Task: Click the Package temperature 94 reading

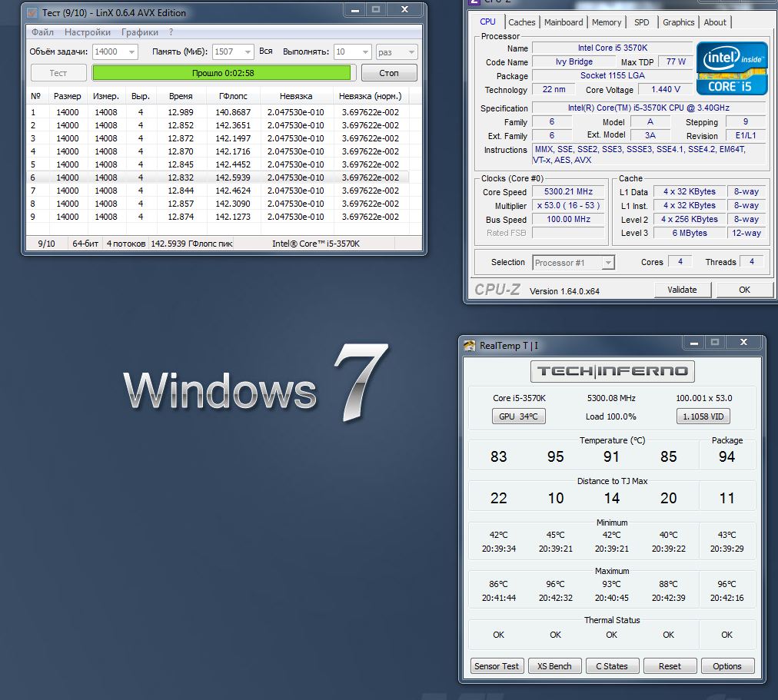Action: pyautogui.click(x=727, y=456)
